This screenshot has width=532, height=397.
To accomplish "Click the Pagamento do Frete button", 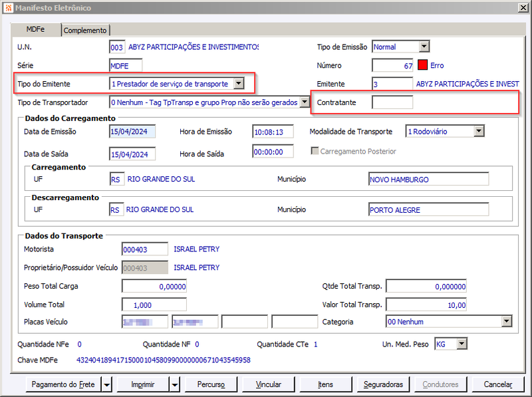I will coord(63,384).
